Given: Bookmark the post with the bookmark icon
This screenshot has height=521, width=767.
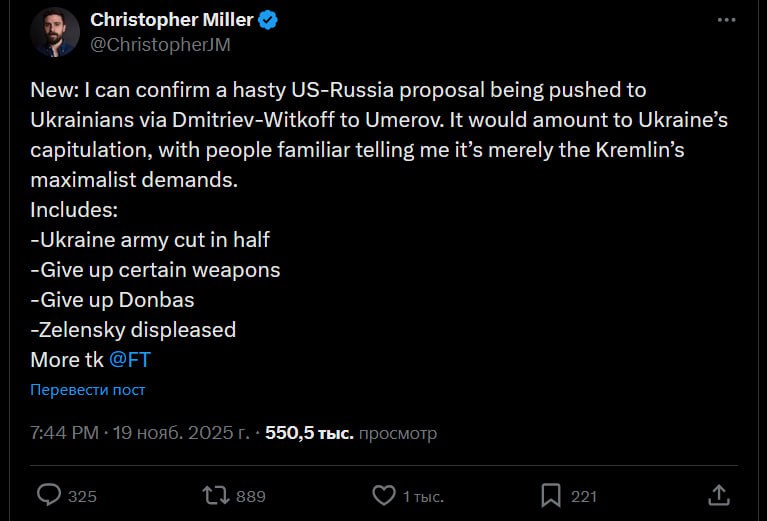Looking at the screenshot, I should [x=550, y=495].
